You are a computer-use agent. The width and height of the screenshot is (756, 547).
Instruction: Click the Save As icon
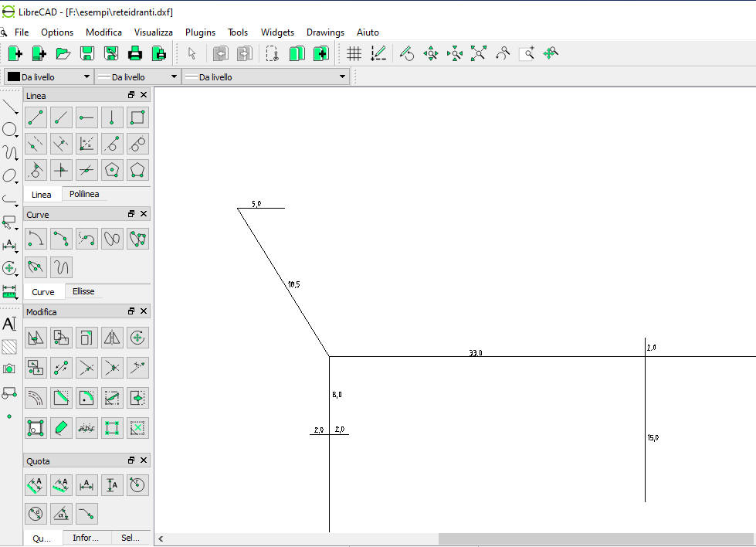[x=111, y=53]
